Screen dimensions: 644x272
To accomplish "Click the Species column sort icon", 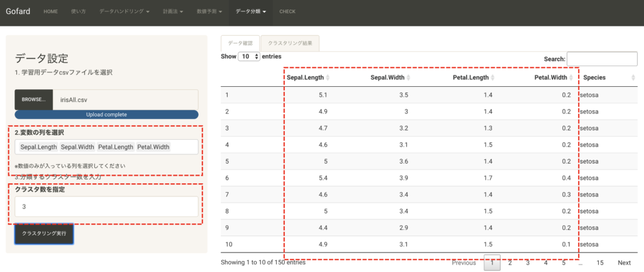I will pos(633,77).
